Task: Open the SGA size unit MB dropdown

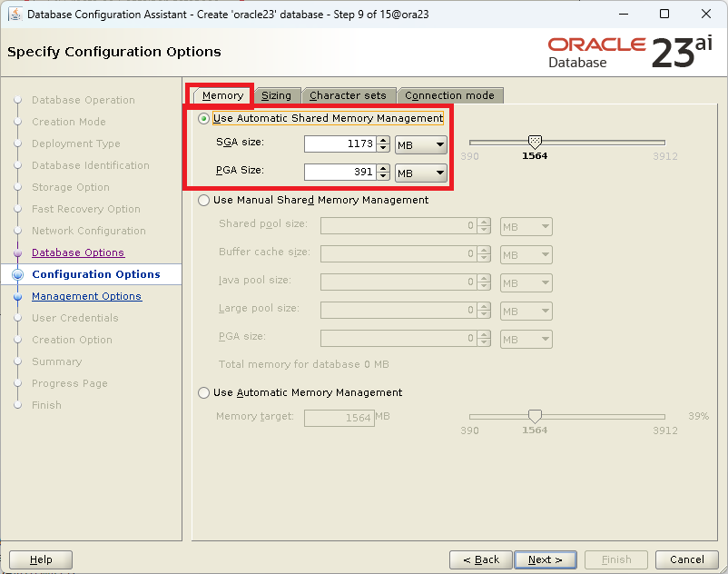Action: click(421, 145)
